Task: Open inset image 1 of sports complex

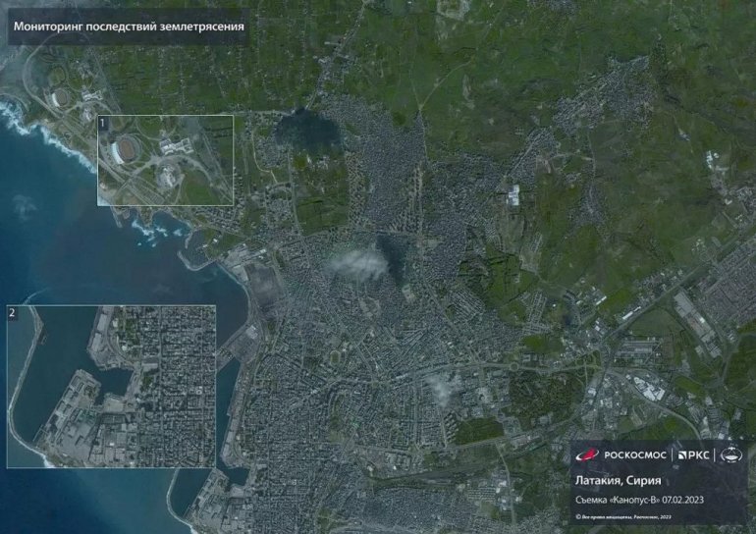Action: pos(165,160)
